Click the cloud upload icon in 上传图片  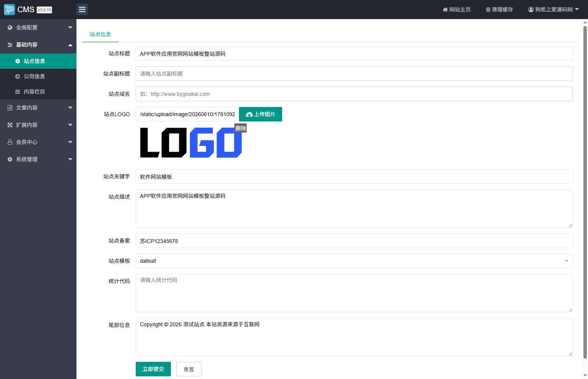(x=249, y=115)
